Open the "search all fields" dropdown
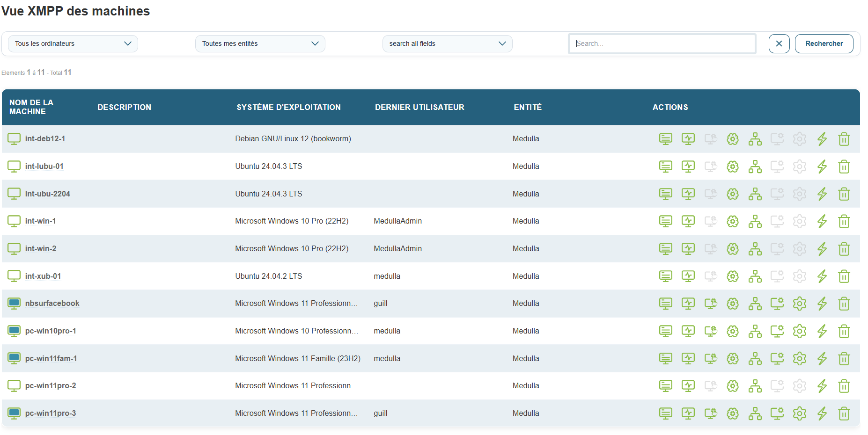This screenshot has width=868, height=435. click(x=448, y=43)
